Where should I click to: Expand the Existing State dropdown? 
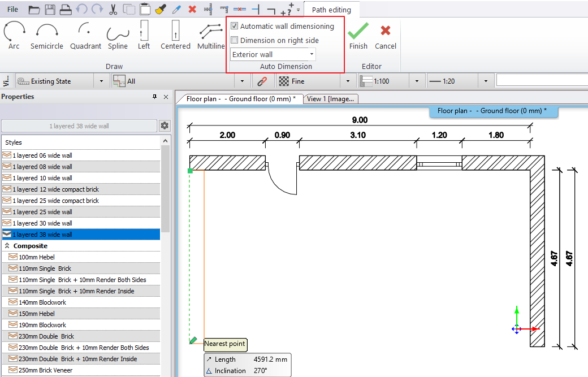tap(102, 81)
